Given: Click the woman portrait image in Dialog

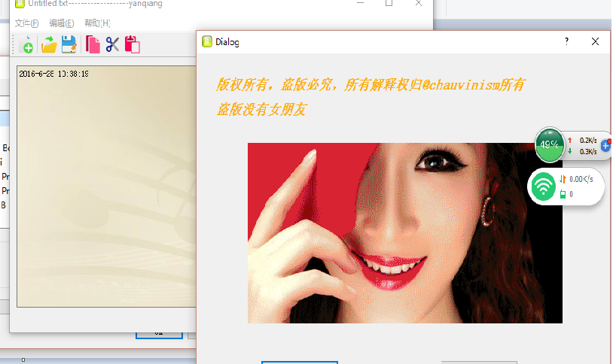Looking at the screenshot, I should (405, 233).
